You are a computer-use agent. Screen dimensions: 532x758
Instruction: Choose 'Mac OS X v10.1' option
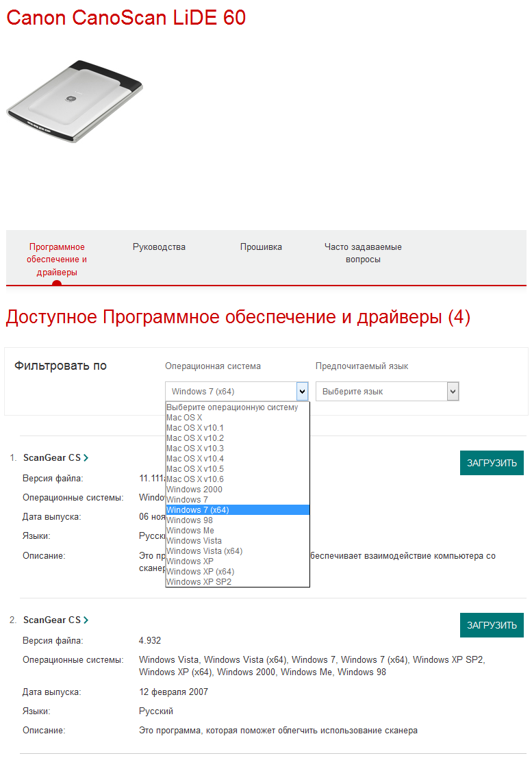(238, 428)
